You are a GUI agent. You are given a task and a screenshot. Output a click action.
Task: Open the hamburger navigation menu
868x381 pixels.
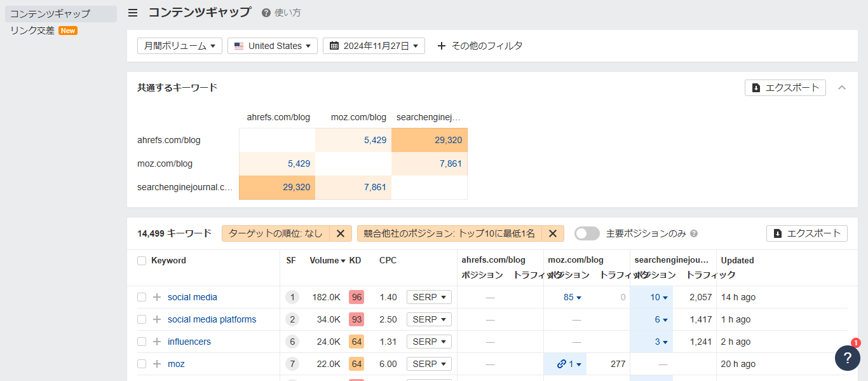(x=133, y=12)
